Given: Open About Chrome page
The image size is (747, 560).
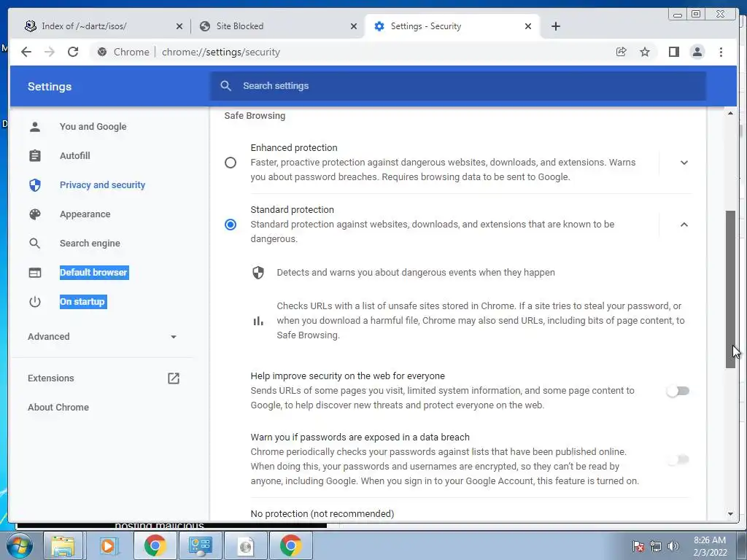Looking at the screenshot, I should [58, 407].
